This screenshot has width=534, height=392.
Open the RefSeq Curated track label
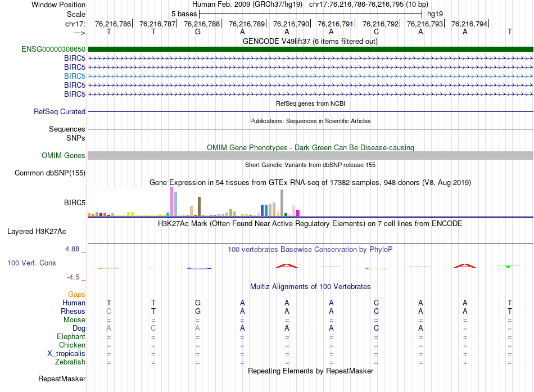tap(60, 111)
